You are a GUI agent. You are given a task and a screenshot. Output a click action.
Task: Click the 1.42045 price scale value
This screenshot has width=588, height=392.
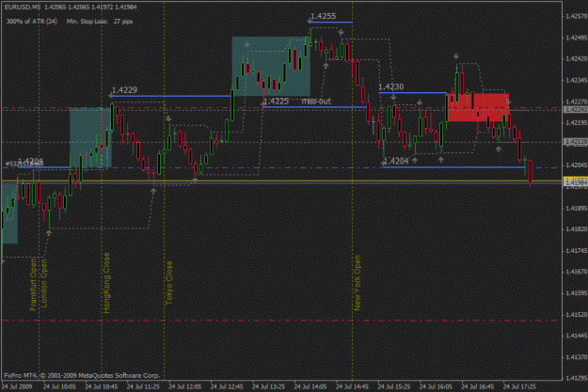pos(577,165)
